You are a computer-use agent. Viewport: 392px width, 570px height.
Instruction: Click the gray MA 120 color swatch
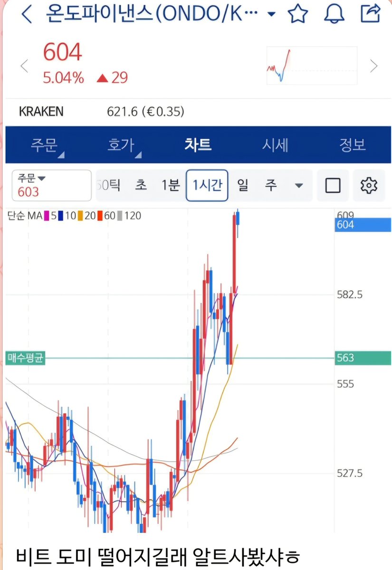pos(120,217)
